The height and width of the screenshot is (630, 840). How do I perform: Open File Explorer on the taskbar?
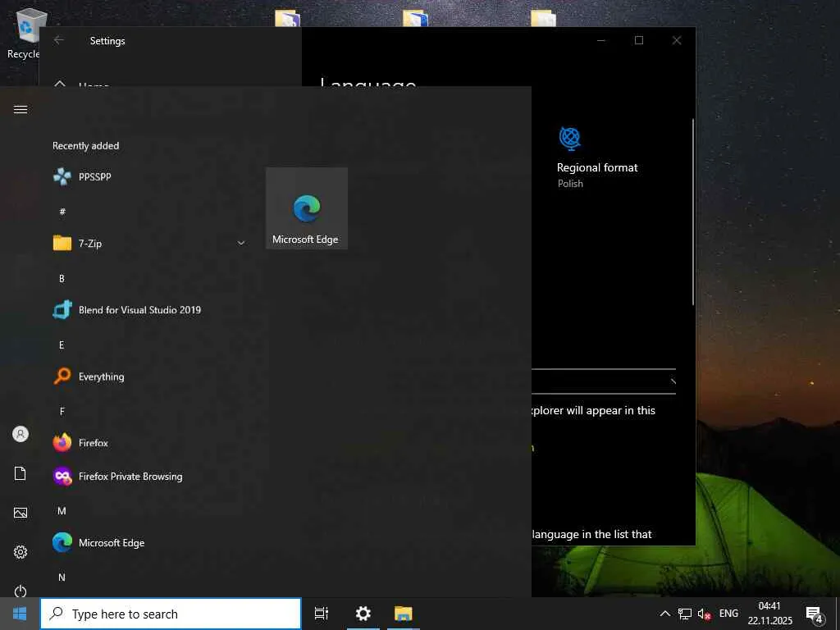404,614
